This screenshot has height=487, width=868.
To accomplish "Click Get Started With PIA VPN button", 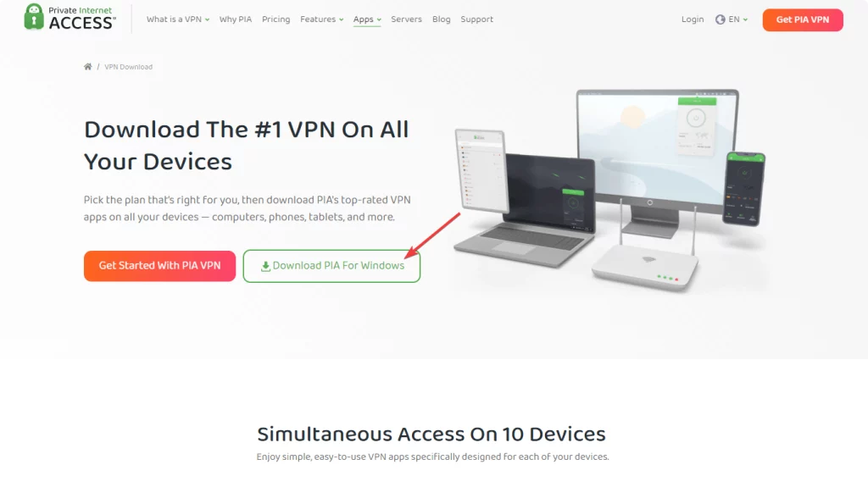I will pos(159,266).
